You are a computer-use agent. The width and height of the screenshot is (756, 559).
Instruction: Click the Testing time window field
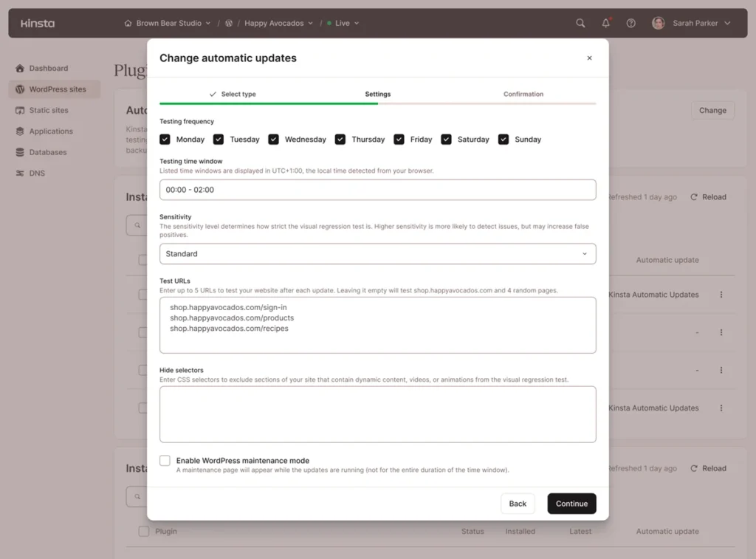(x=378, y=190)
